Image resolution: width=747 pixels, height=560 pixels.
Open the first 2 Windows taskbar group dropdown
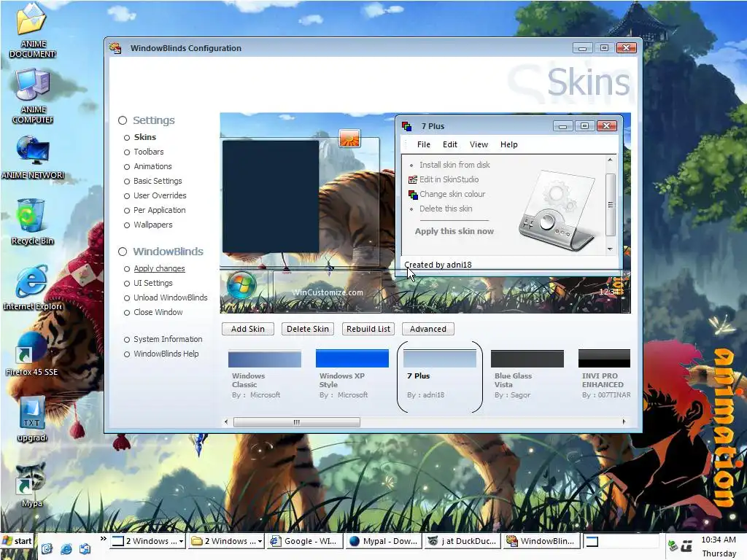coord(181,542)
